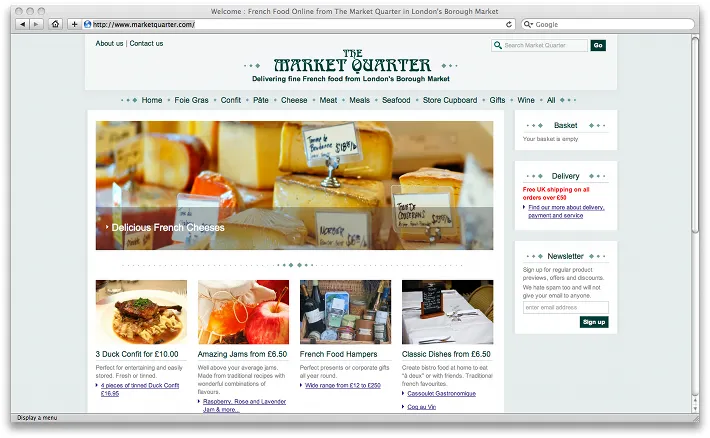The image size is (710, 438).
Task: Click the plus Add Bookmark button
Action: 74,24
